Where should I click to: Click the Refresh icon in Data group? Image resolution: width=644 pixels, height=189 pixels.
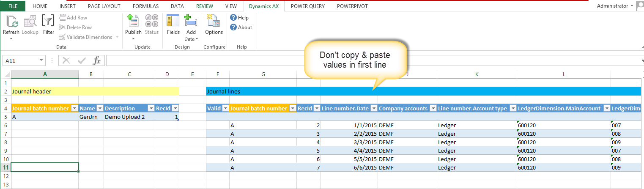(x=11, y=21)
